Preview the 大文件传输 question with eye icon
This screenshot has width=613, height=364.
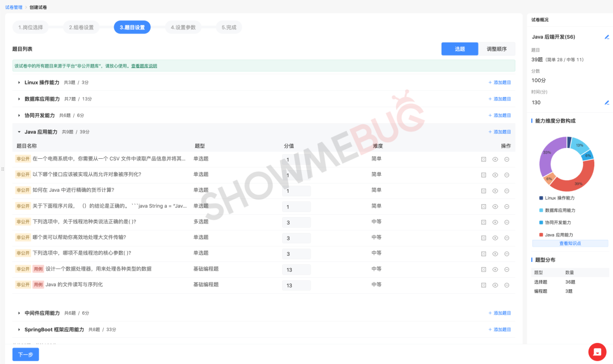point(495,238)
